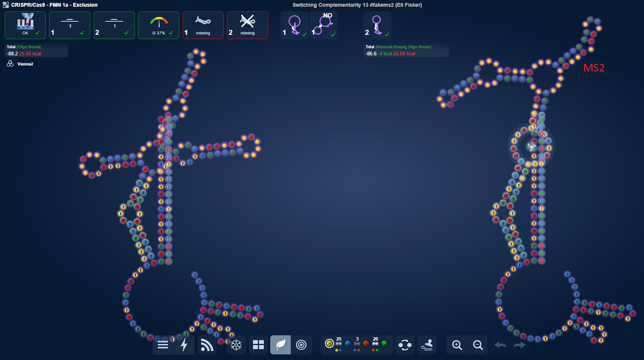
Task: Select the state 2 tab
Action: [377, 25]
